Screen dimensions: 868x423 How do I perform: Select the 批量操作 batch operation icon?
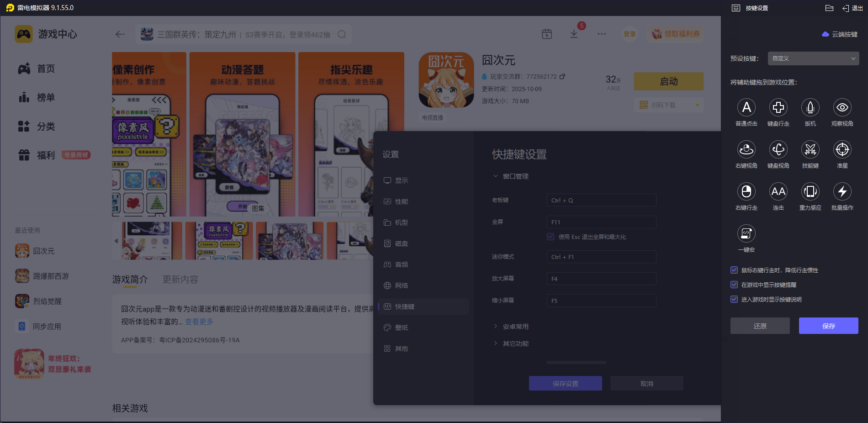point(842,192)
